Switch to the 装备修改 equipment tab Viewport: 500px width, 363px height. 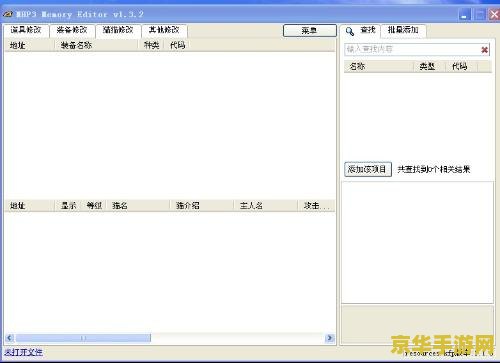pos(72,30)
